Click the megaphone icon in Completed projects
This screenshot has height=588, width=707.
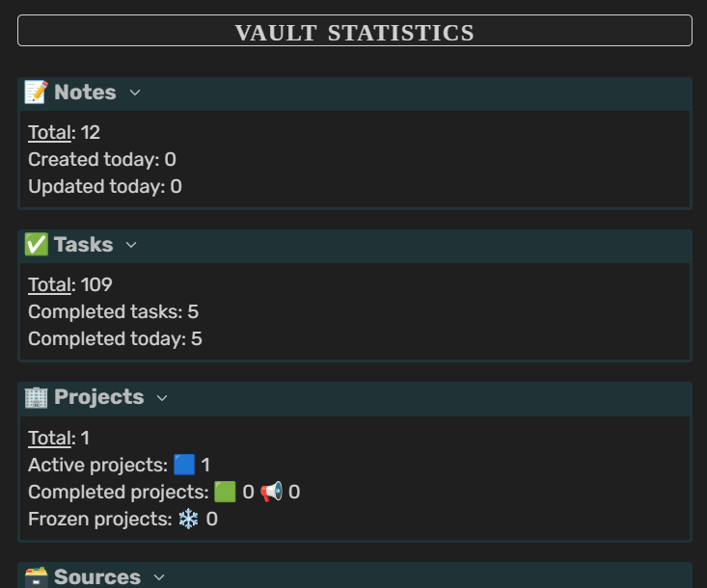pyautogui.click(x=271, y=492)
